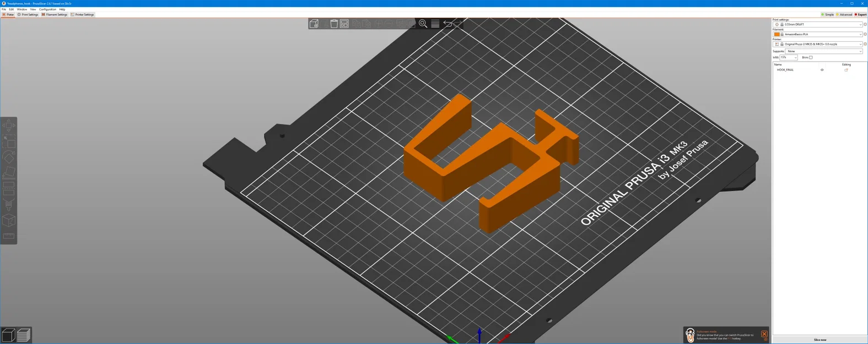
Task: Click the Remove instance minus icon
Action: click(390, 24)
